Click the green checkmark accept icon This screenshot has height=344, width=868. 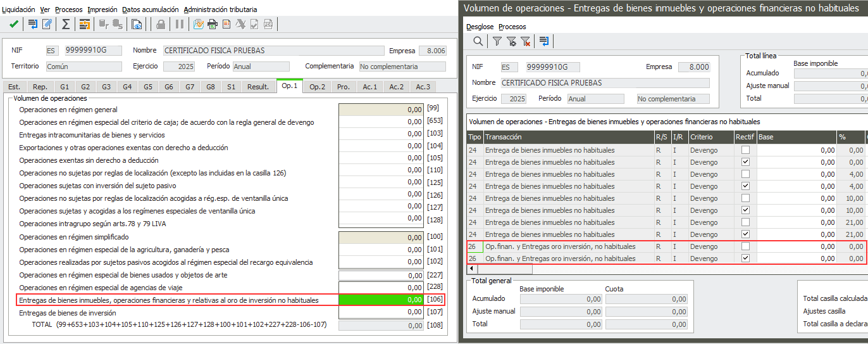pos(13,24)
